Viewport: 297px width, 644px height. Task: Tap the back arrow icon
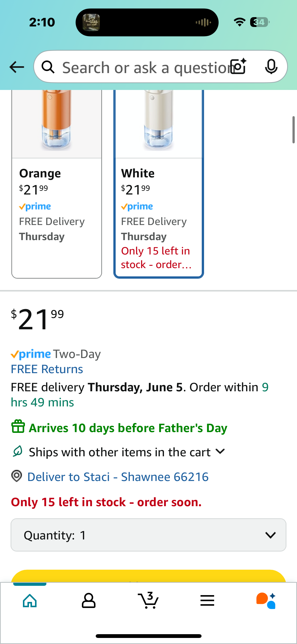coord(17,67)
